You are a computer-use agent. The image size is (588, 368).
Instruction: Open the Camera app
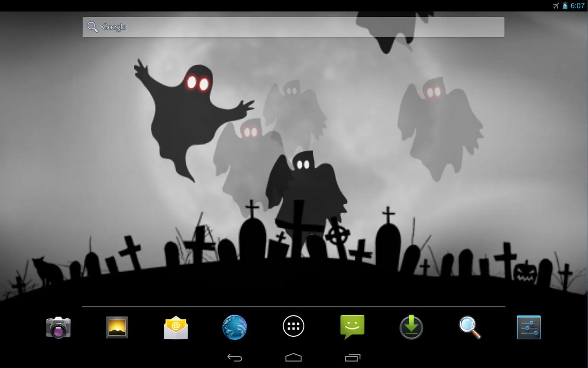(x=58, y=327)
